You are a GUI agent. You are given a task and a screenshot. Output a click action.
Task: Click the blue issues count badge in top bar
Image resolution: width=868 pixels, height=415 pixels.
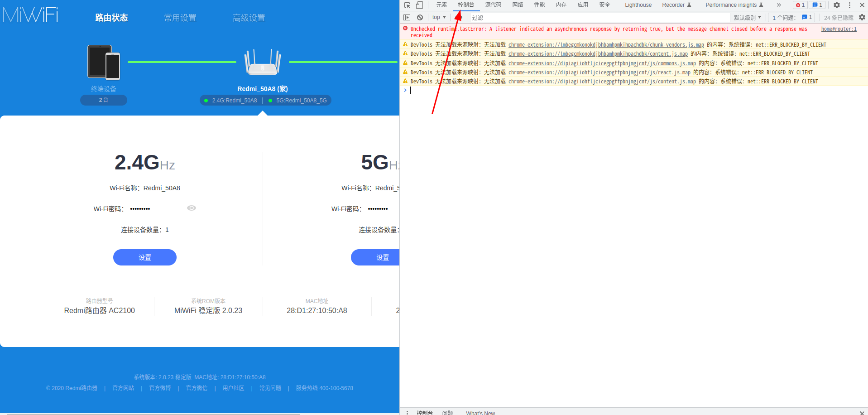[817, 5]
